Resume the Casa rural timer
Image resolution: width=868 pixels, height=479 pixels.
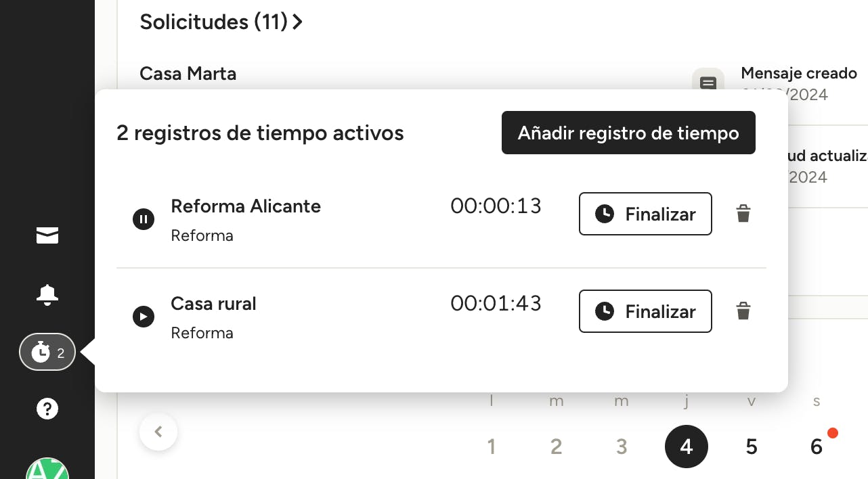coord(144,317)
